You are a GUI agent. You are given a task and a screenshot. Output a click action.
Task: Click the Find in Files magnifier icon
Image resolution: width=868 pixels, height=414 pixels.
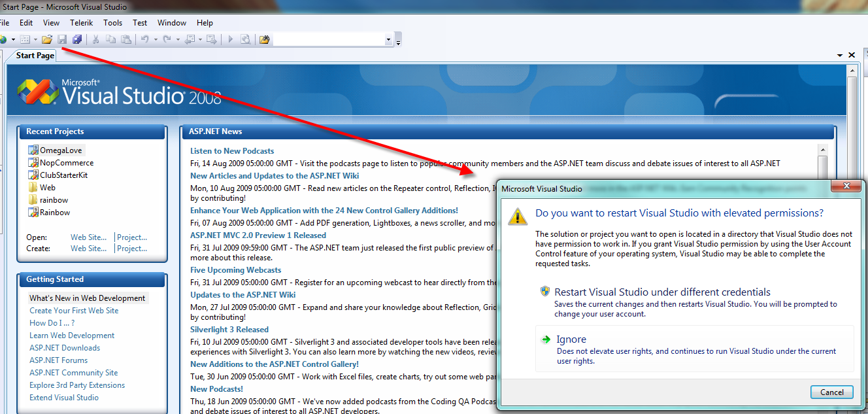(245, 39)
